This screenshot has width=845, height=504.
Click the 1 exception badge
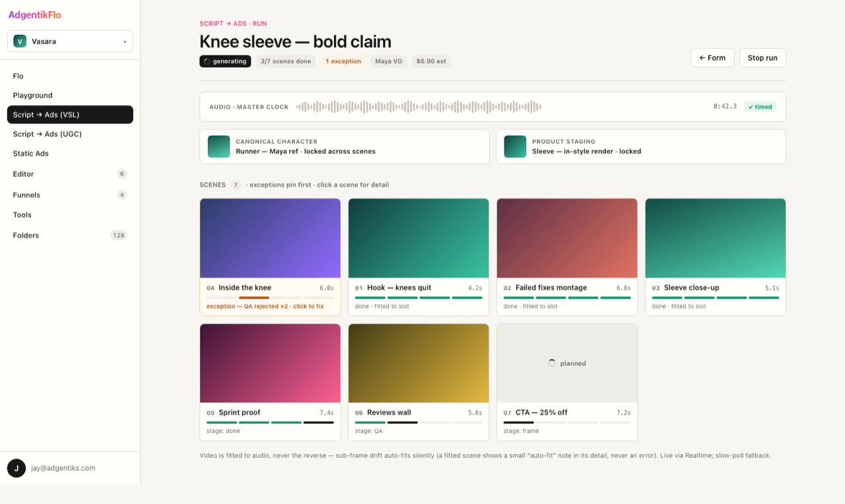(343, 61)
